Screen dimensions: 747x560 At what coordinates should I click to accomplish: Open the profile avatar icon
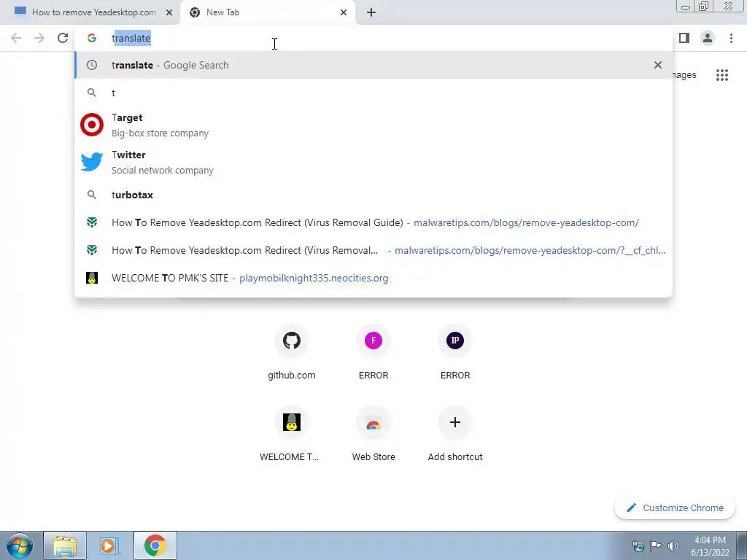coord(708,38)
